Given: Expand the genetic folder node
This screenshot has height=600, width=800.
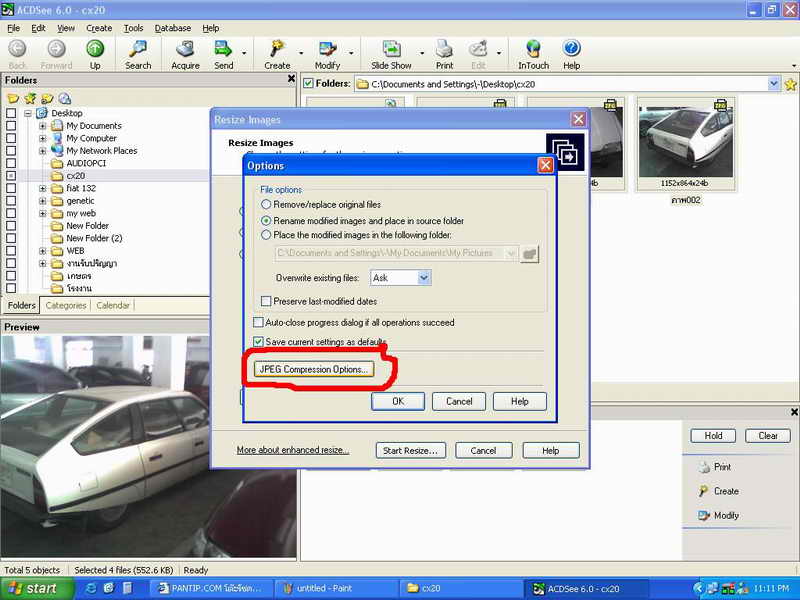Looking at the screenshot, I should (43, 201).
